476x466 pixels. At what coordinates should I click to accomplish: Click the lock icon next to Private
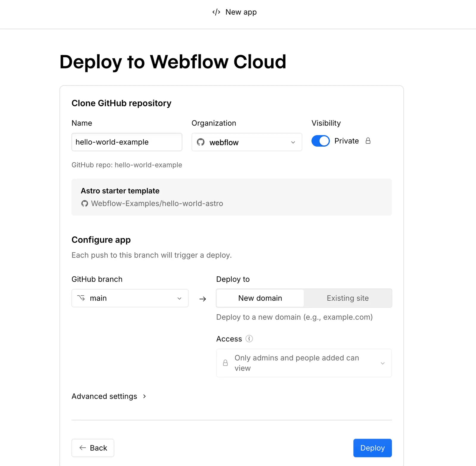(368, 141)
